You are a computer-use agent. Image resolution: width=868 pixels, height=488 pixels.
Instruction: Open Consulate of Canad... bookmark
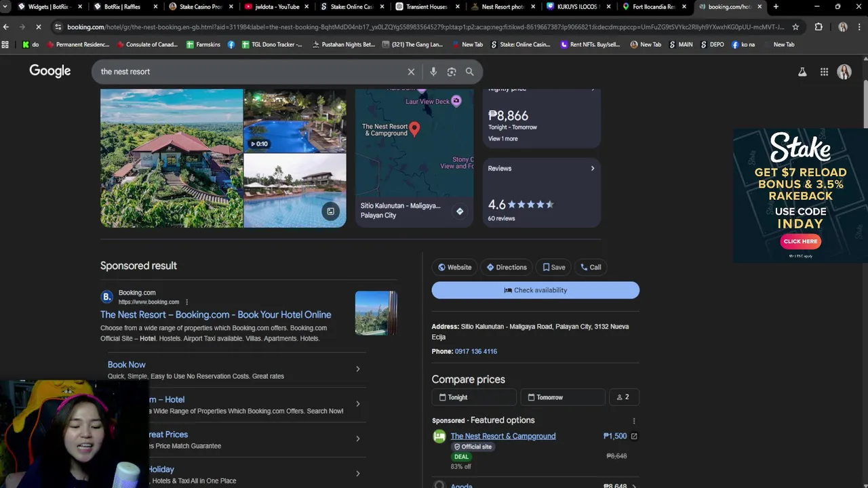coord(146,45)
